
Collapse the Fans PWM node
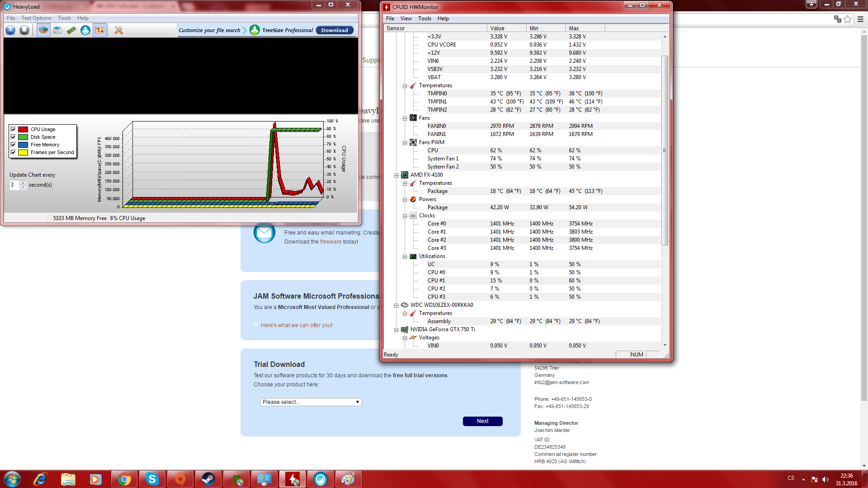coord(405,143)
